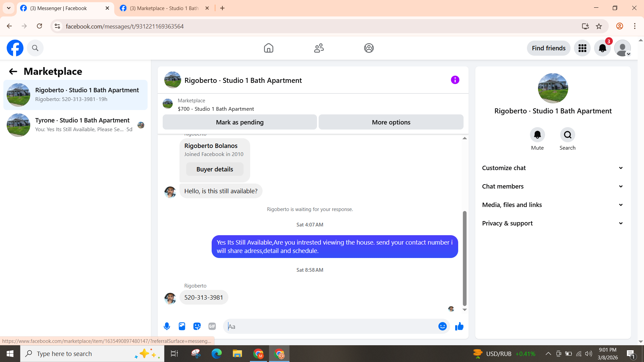This screenshot has height=362, width=644.
Task: Open Windows Start menu
Action: pyautogui.click(x=10, y=354)
